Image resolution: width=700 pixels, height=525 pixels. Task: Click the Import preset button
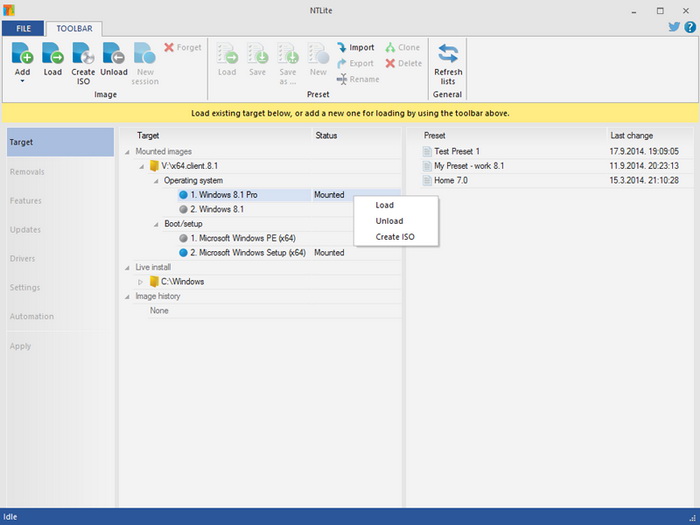click(355, 47)
